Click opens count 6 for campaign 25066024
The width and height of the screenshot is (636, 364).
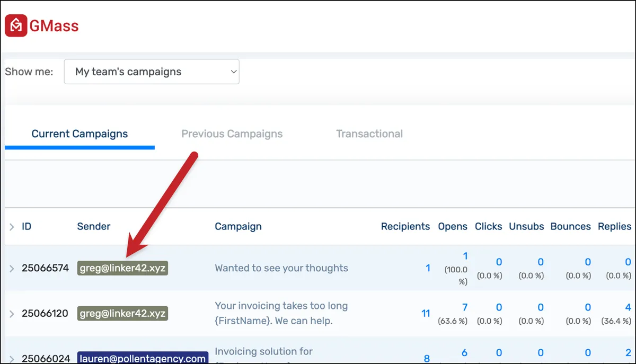[465, 353]
